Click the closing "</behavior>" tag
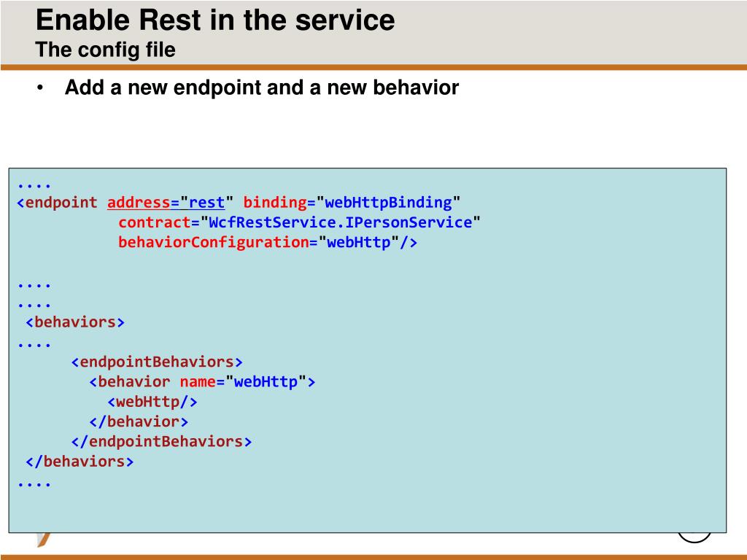This screenshot has height=560, width=747. 139,422
